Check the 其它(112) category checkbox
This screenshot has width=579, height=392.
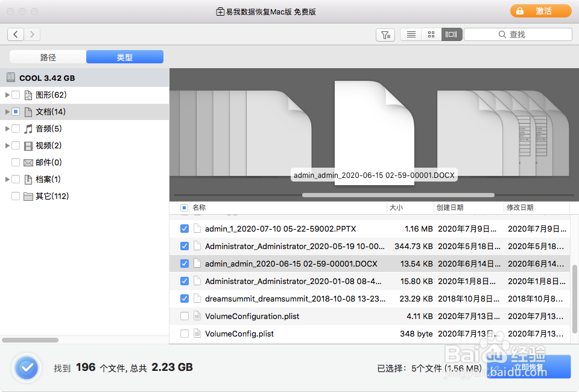(16, 196)
